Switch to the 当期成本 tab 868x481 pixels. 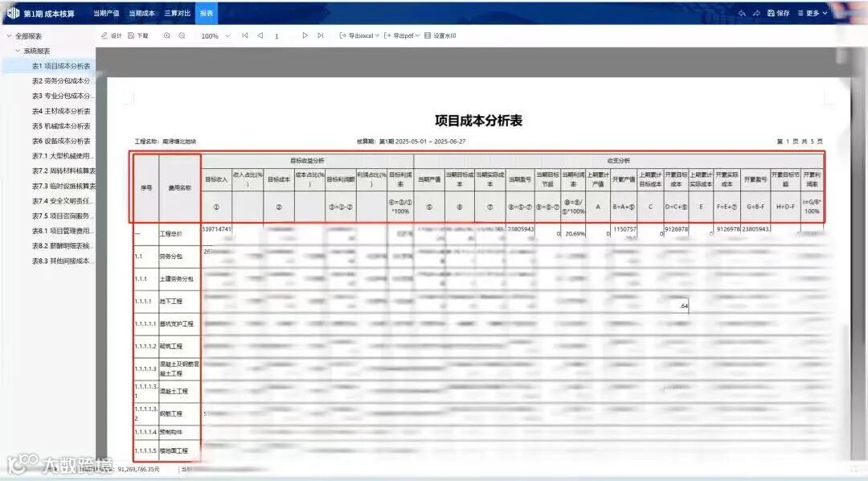[x=141, y=13]
